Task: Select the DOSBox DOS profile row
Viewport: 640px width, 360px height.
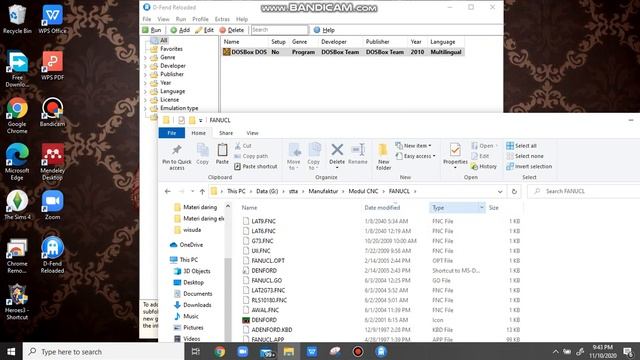Action: [x=343, y=52]
